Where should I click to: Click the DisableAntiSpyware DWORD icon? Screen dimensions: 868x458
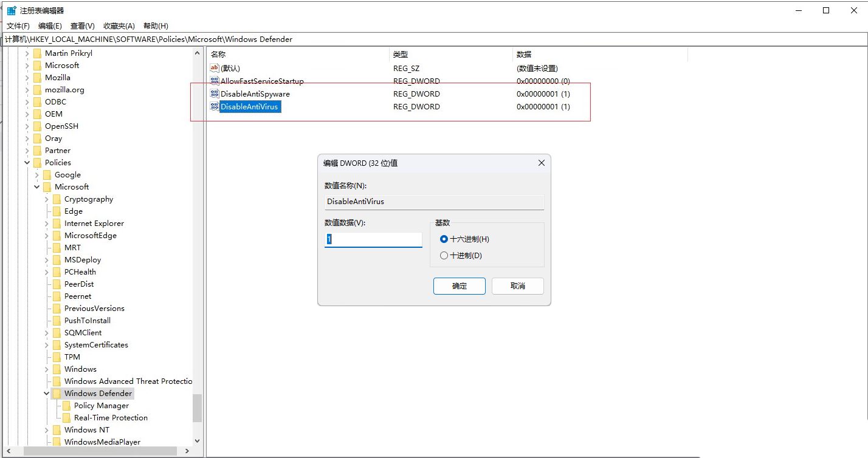coord(215,94)
